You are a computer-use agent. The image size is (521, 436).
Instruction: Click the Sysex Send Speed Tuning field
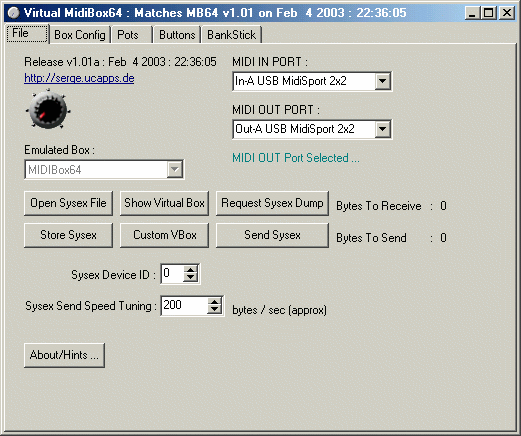pyautogui.click(x=184, y=305)
